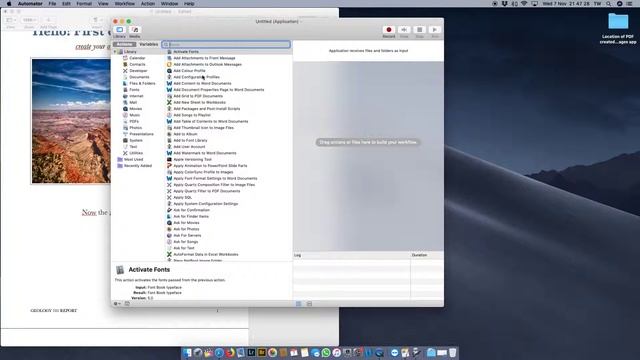640x360 pixels.
Task: Open Finder from the Dock
Action: click(187, 353)
